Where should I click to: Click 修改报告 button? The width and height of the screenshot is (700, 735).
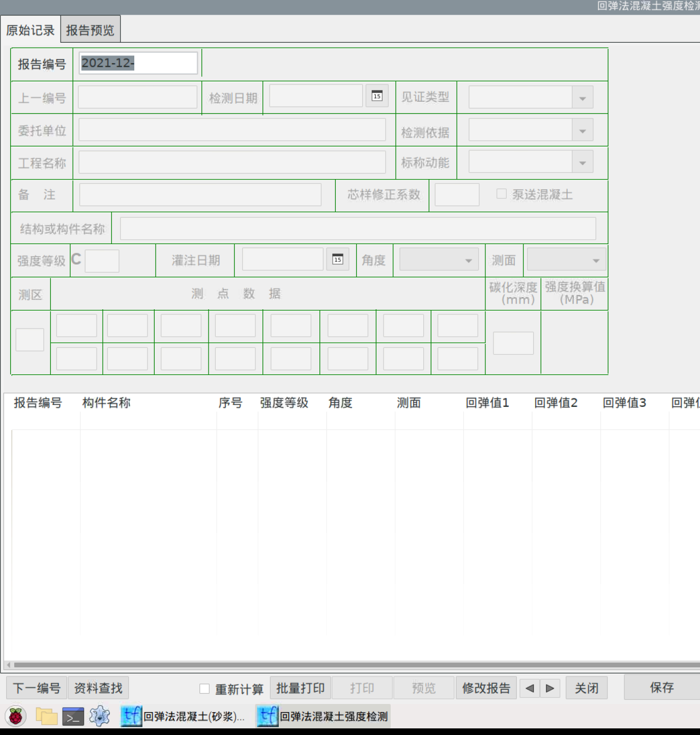486,688
